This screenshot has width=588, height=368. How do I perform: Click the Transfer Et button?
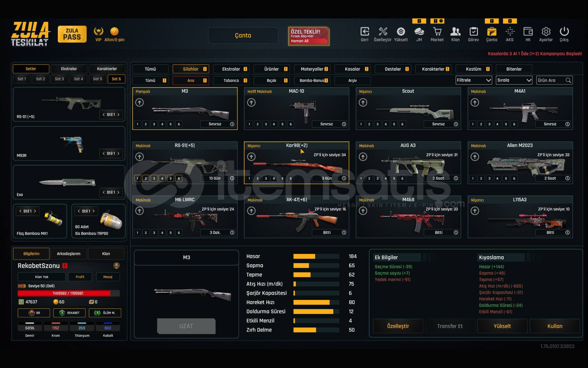click(450, 326)
